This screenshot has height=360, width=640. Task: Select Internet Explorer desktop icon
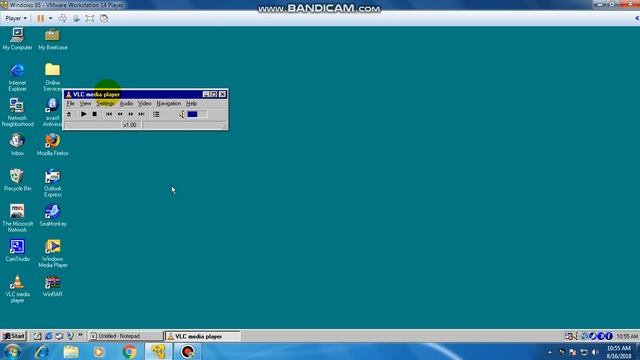pyautogui.click(x=17, y=78)
